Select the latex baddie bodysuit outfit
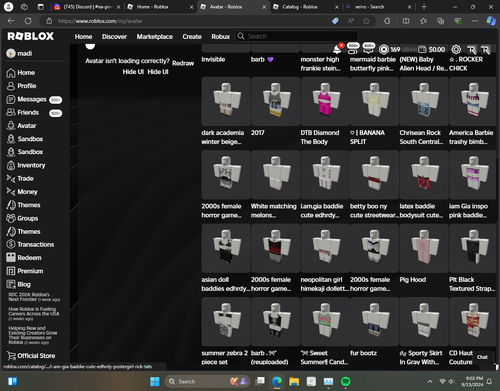Screen dimensions: 500x391 coord(424,175)
